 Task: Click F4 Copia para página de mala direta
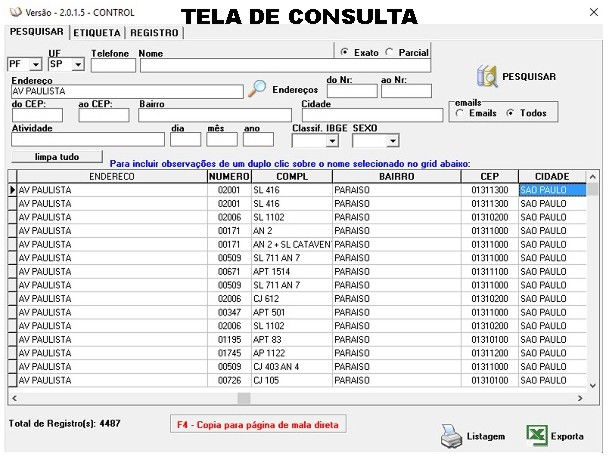258,424
